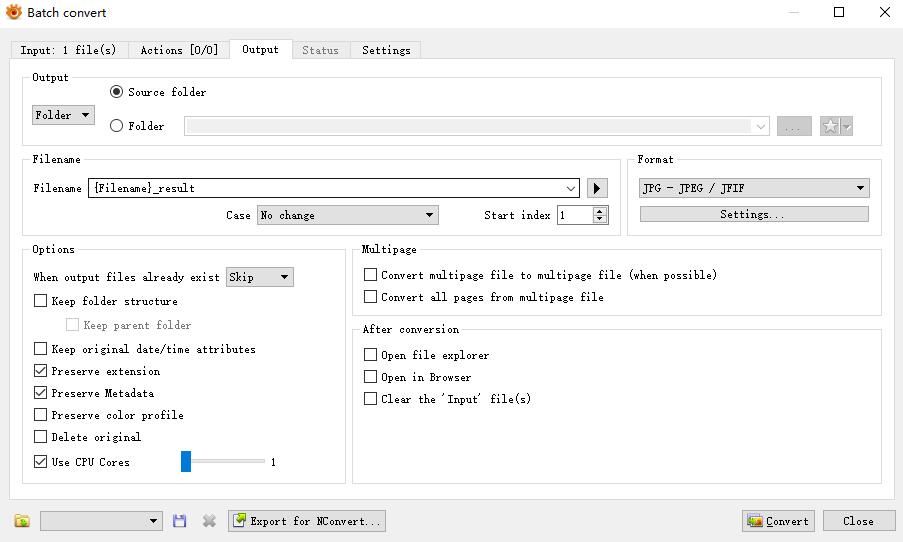Image resolution: width=903 pixels, height=542 pixels.
Task: Switch to the Settings tab
Action: point(386,50)
